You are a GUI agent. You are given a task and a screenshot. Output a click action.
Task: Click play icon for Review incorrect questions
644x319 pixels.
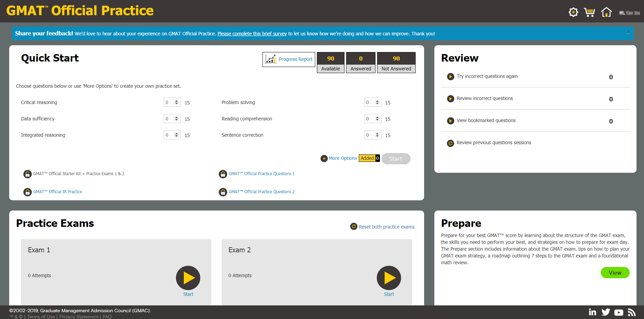pos(450,99)
